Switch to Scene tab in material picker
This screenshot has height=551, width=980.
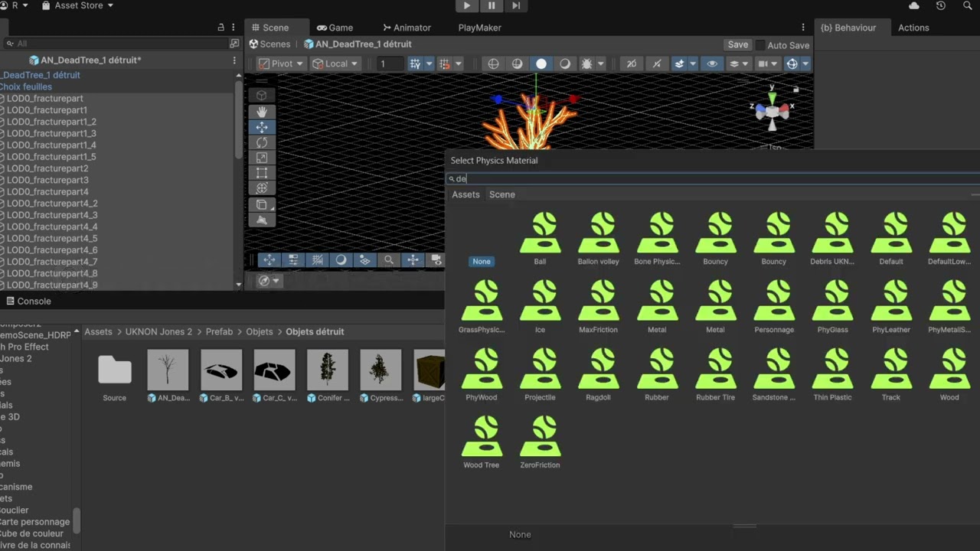click(502, 194)
